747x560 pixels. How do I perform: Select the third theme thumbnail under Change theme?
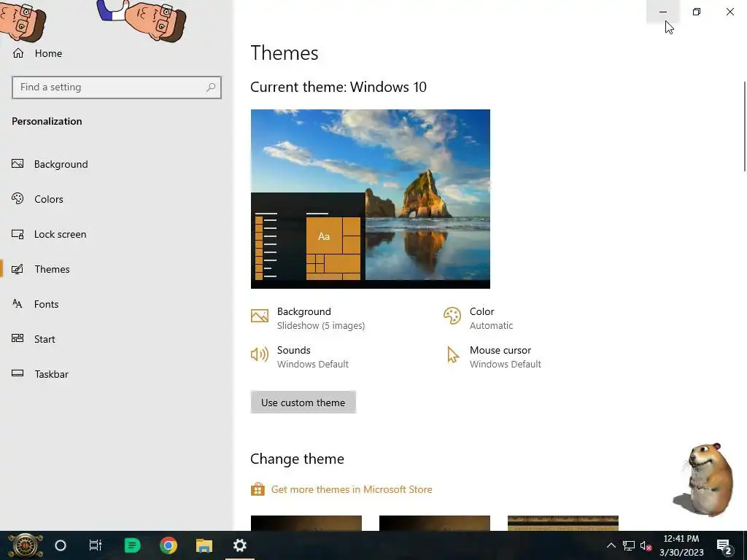click(563, 523)
